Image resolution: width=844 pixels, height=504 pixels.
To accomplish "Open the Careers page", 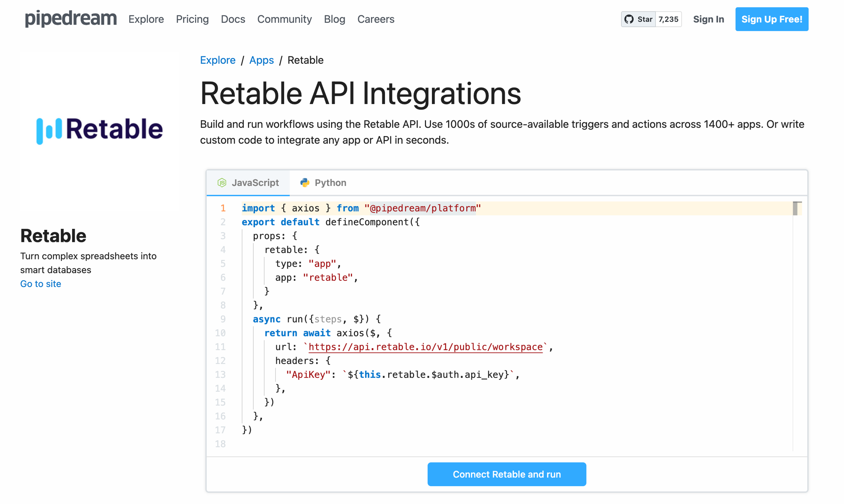I will click(x=376, y=19).
